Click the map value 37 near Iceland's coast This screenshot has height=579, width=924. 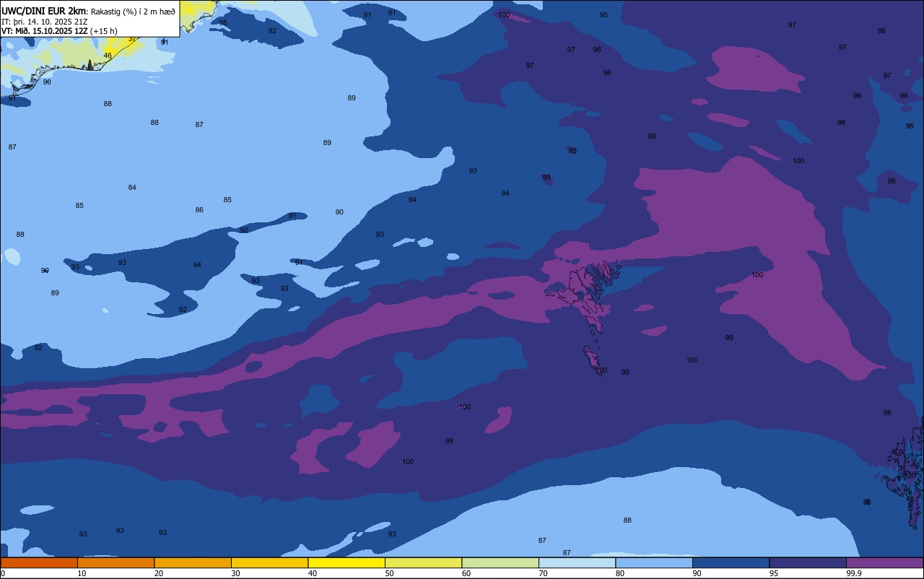click(132, 39)
